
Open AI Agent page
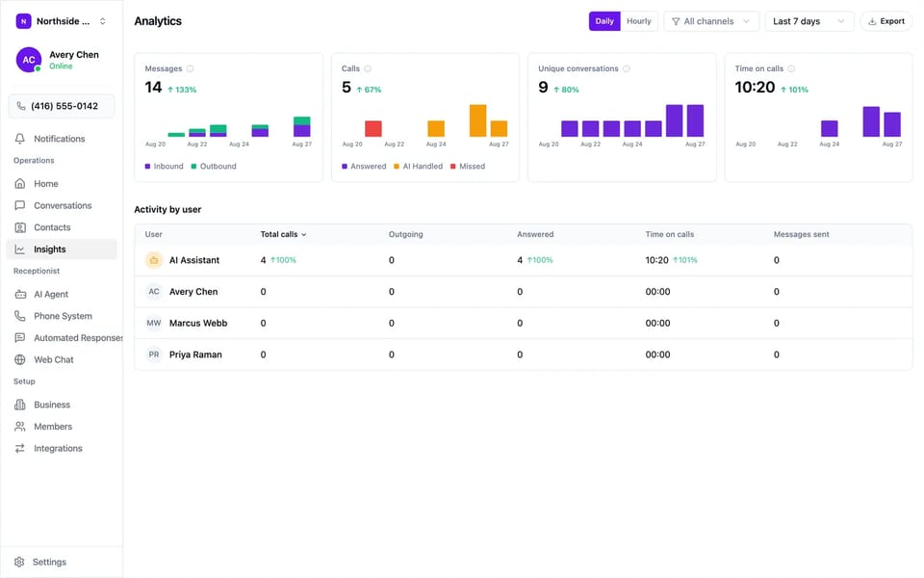coord(62,294)
